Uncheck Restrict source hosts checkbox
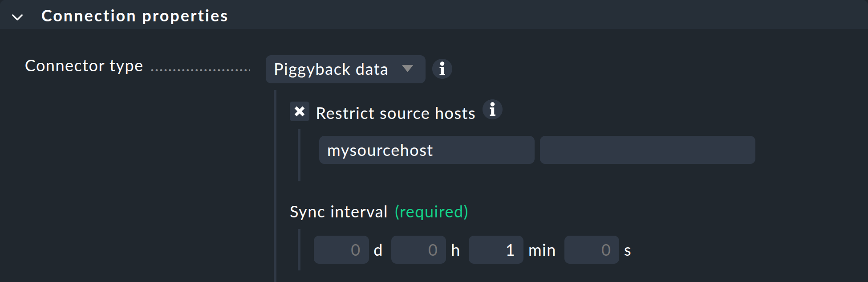The width and height of the screenshot is (868, 282). tap(300, 111)
